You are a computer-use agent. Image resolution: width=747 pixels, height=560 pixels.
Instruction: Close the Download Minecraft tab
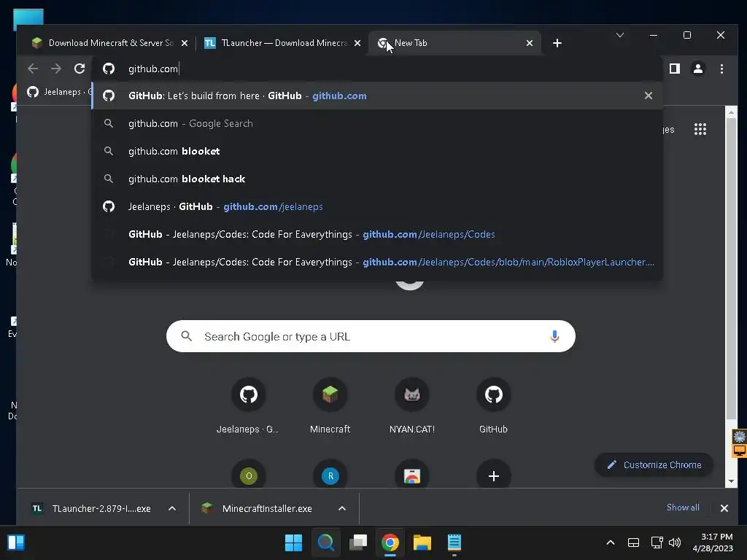point(185,43)
